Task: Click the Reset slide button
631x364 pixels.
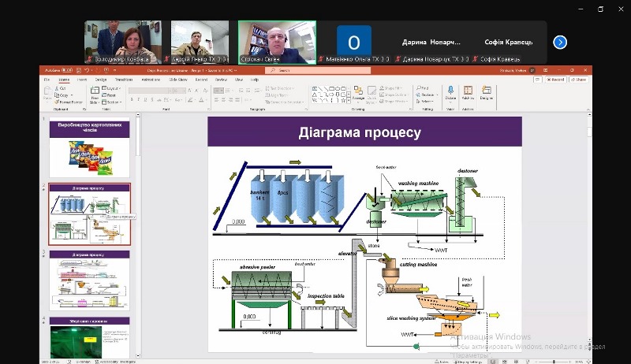Action: pos(109,95)
